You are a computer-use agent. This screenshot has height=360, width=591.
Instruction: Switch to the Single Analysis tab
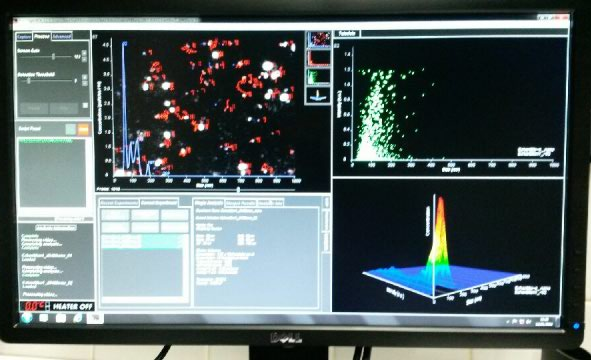point(209,203)
